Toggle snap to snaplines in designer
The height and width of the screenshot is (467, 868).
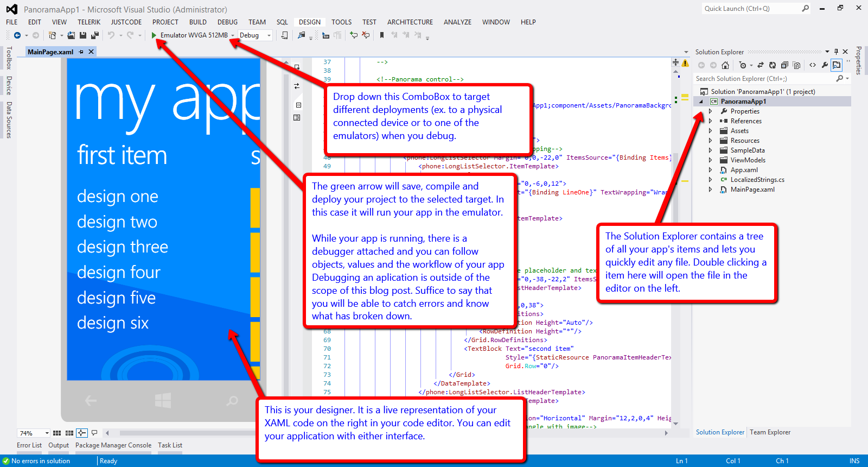[82, 433]
